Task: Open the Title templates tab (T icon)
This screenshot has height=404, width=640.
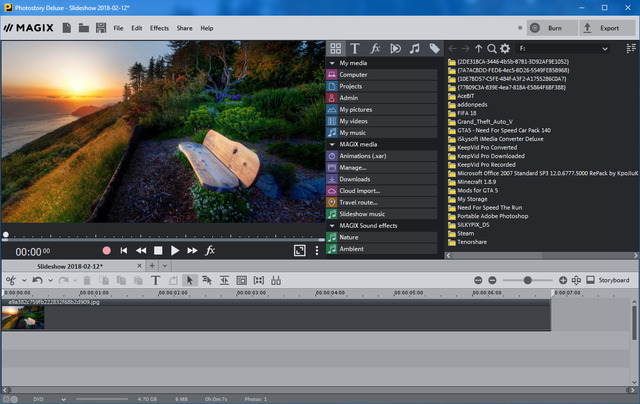Action: coord(356,48)
